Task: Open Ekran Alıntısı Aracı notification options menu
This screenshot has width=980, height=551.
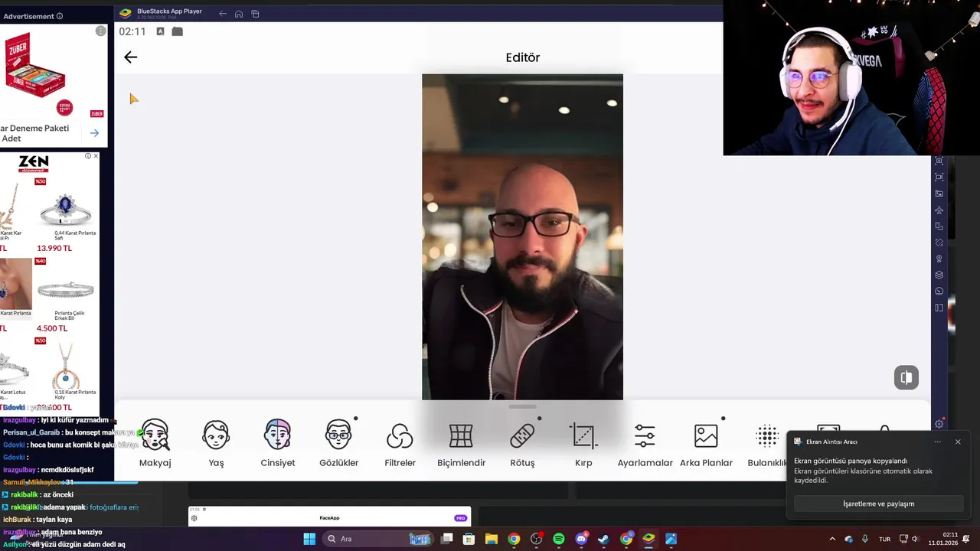Action: click(937, 442)
